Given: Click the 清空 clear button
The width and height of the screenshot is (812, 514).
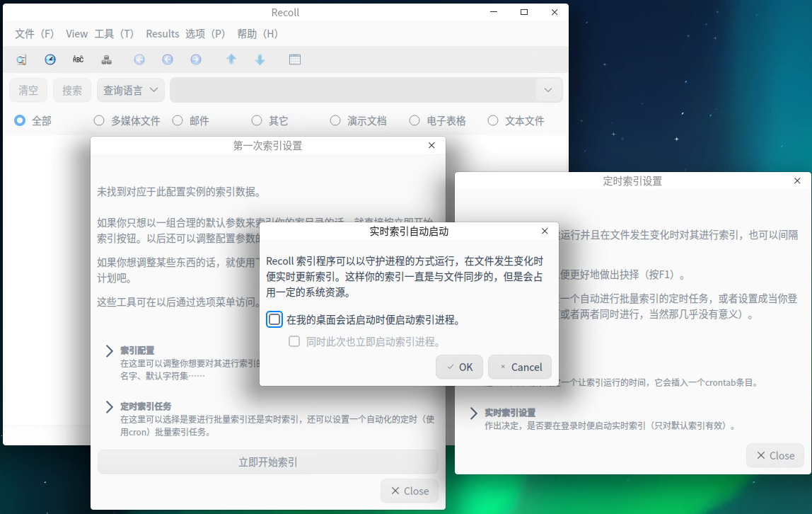Looking at the screenshot, I should (28, 90).
